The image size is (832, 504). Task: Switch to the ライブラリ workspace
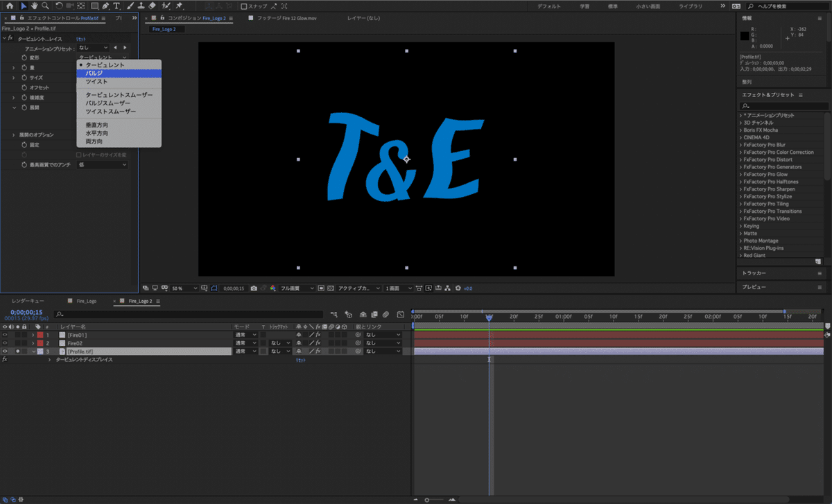point(690,6)
